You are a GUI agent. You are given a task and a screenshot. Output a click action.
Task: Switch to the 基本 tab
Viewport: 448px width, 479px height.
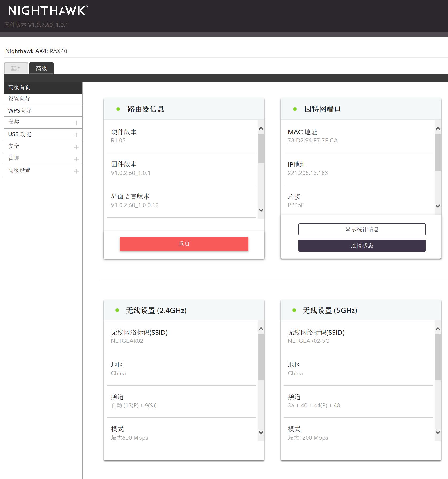click(16, 68)
